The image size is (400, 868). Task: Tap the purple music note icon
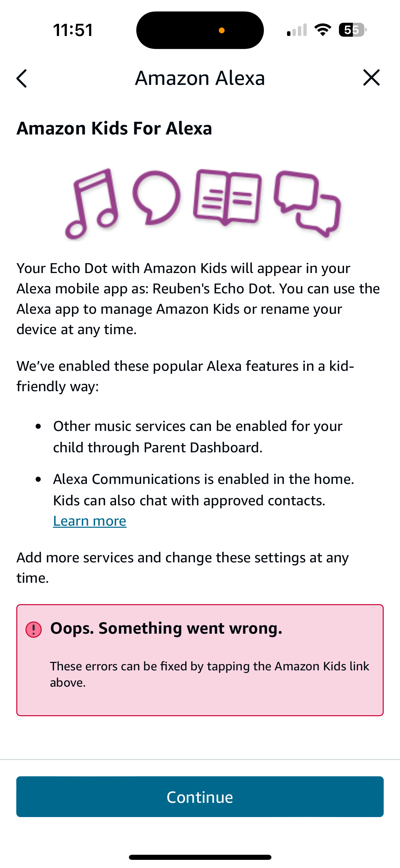[92, 204]
